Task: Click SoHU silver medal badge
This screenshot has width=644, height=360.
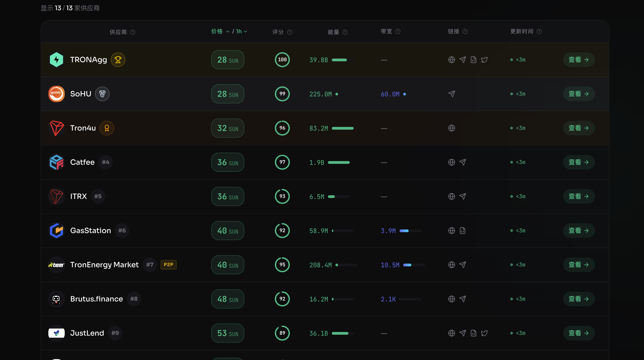Action: (102, 94)
